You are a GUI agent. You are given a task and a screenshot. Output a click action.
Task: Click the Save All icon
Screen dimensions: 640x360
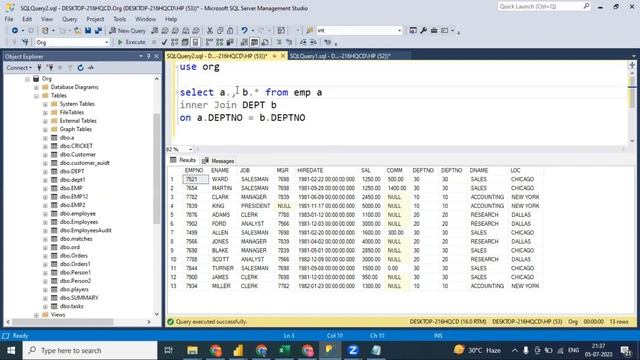click(98, 31)
